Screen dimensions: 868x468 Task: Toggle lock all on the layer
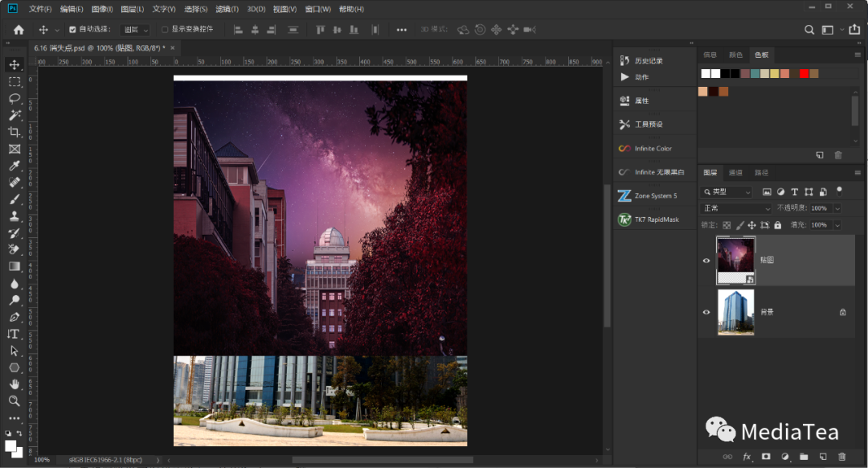tap(778, 225)
